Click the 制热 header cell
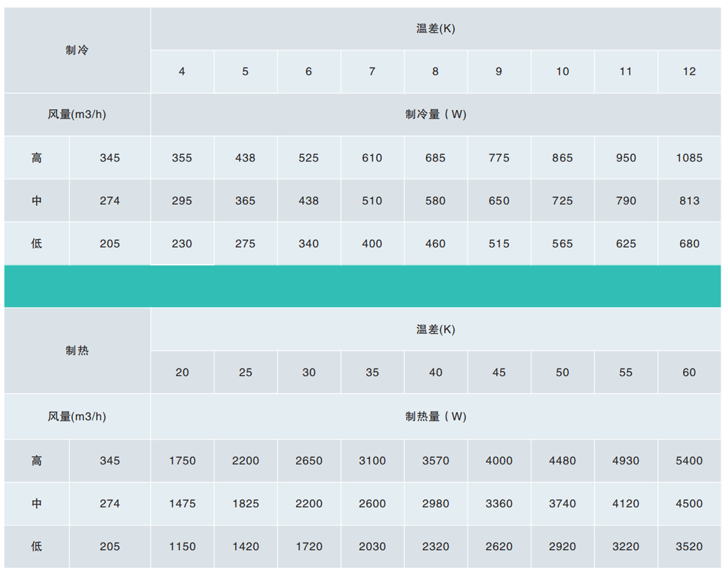The height and width of the screenshot is (575, 728). coord(77,350)
